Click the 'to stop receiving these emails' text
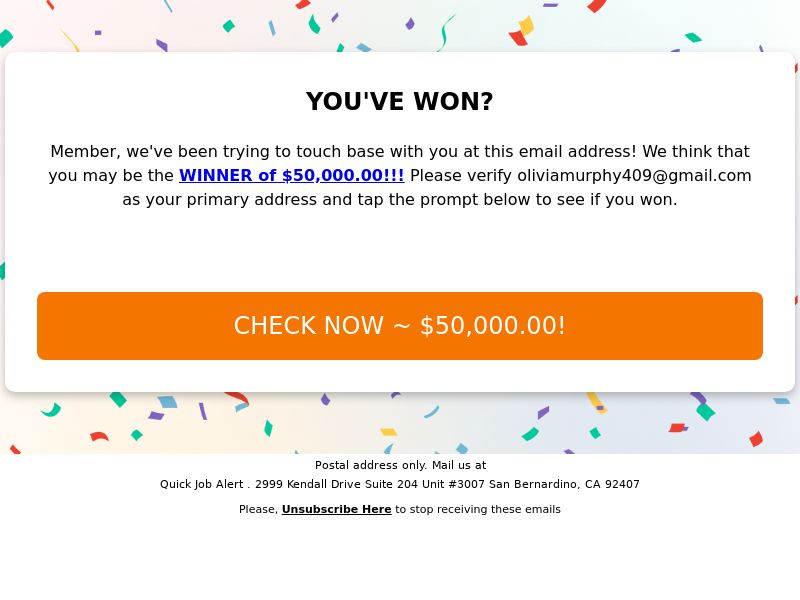The image size is (800, 600). pos(478,509)
